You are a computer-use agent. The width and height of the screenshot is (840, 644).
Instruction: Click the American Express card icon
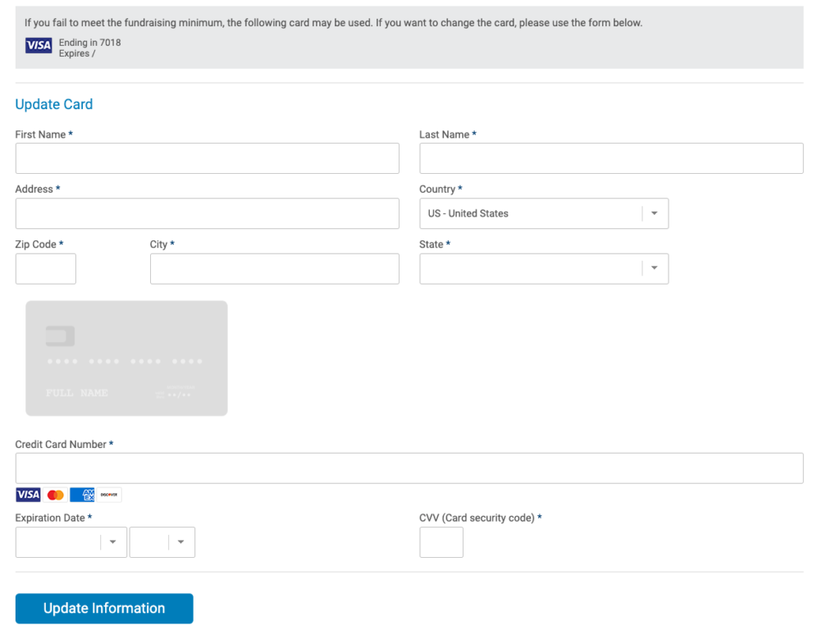[x=82, y=495]
